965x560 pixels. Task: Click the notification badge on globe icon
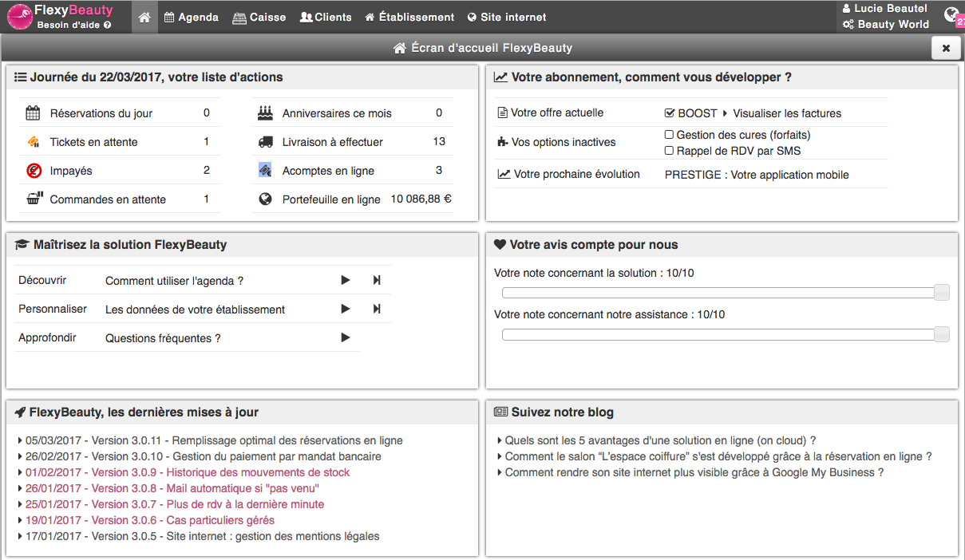pos(960,22)
